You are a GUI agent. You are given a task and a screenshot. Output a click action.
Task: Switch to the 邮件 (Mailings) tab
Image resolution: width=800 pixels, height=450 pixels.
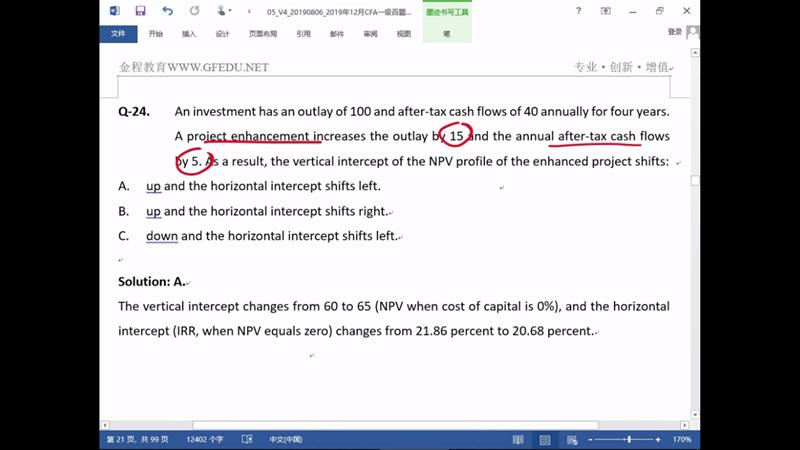(x=337, y=34)
